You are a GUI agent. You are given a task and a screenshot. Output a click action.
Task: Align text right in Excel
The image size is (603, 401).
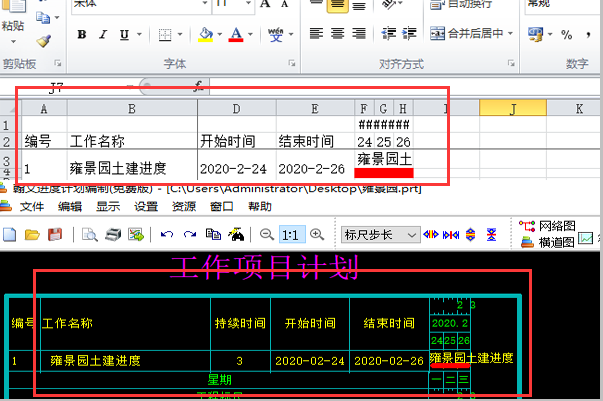tap(359, 33)
